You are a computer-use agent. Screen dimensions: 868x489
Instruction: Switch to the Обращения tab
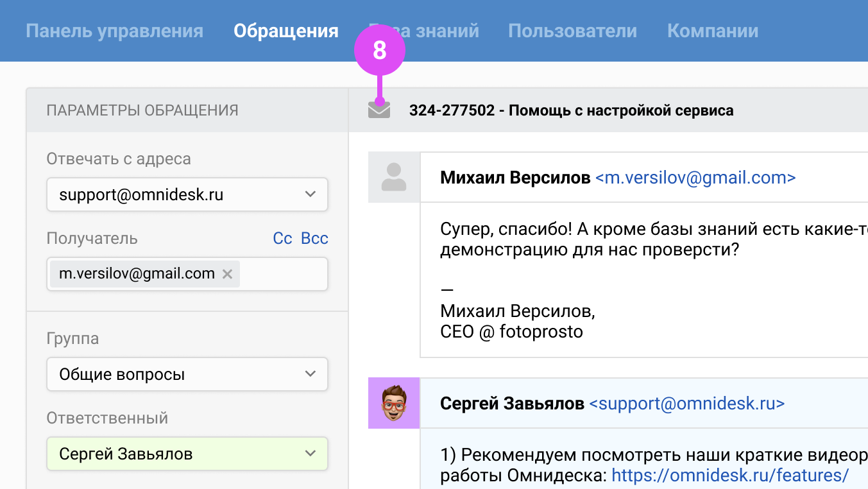click(x=285, y=30)
